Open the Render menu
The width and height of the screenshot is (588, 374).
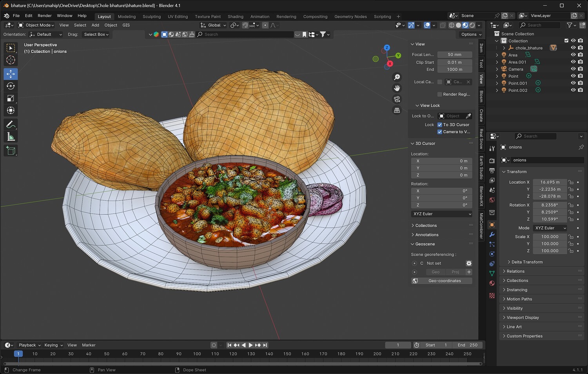45,16
